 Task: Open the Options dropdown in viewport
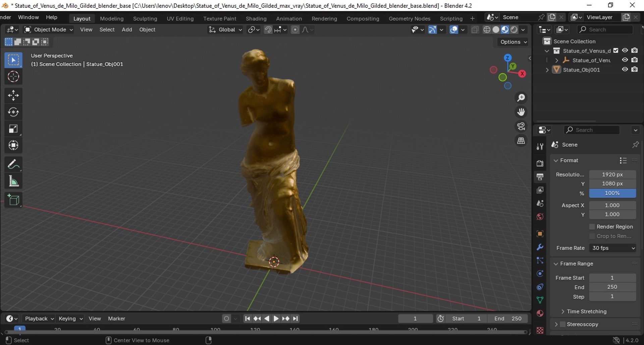tap(513, 42)
